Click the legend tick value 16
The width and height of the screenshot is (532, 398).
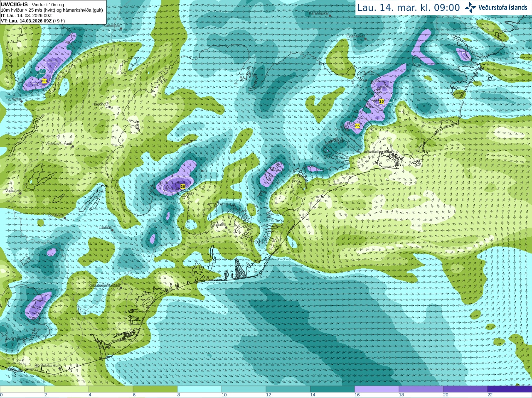click(x=357, y=395)
